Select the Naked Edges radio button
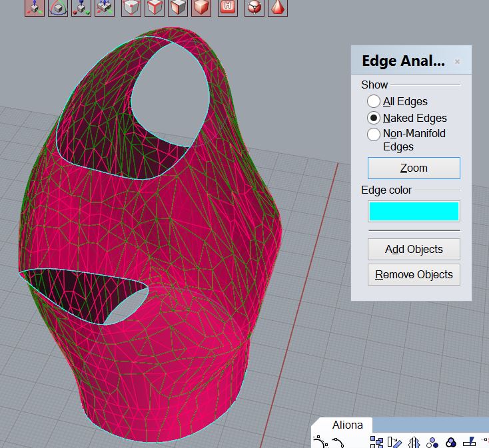The width and height of the screenshot is (489, 448). point(374,118)
